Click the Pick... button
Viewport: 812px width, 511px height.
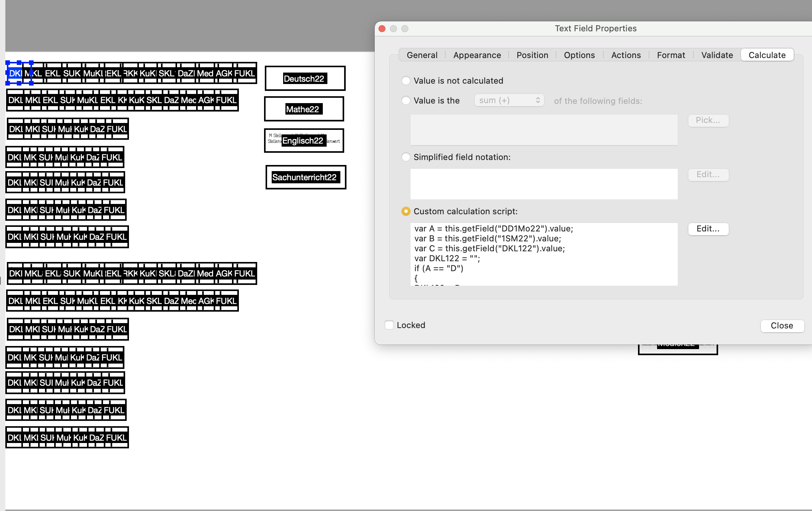point(708,120)
